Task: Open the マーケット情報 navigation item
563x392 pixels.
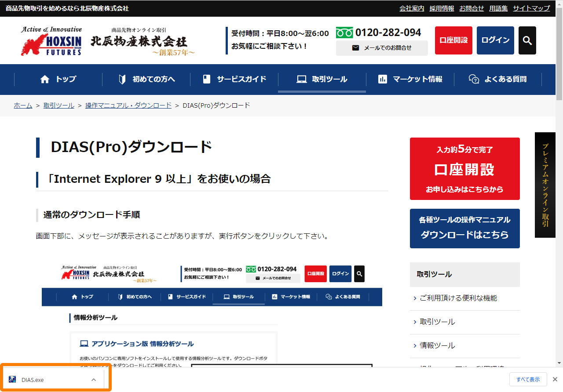Action: 410,79
